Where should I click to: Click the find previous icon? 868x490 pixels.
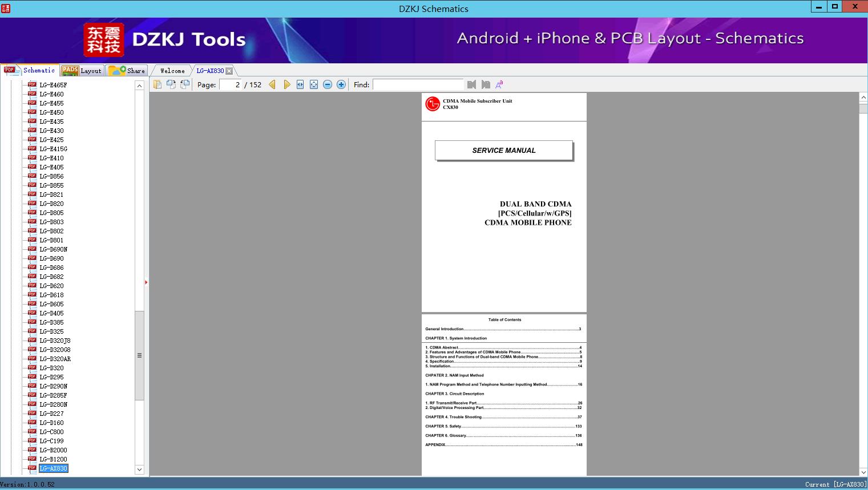tap(471, 84)
